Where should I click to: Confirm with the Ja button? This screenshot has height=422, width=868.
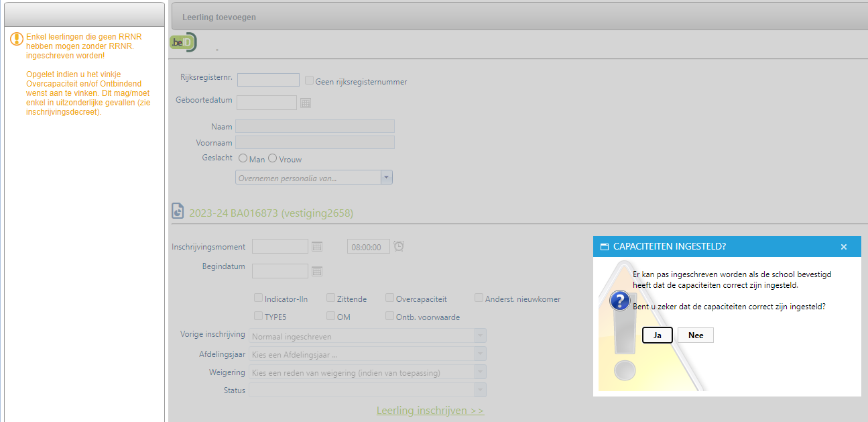[x=657, y=335]
